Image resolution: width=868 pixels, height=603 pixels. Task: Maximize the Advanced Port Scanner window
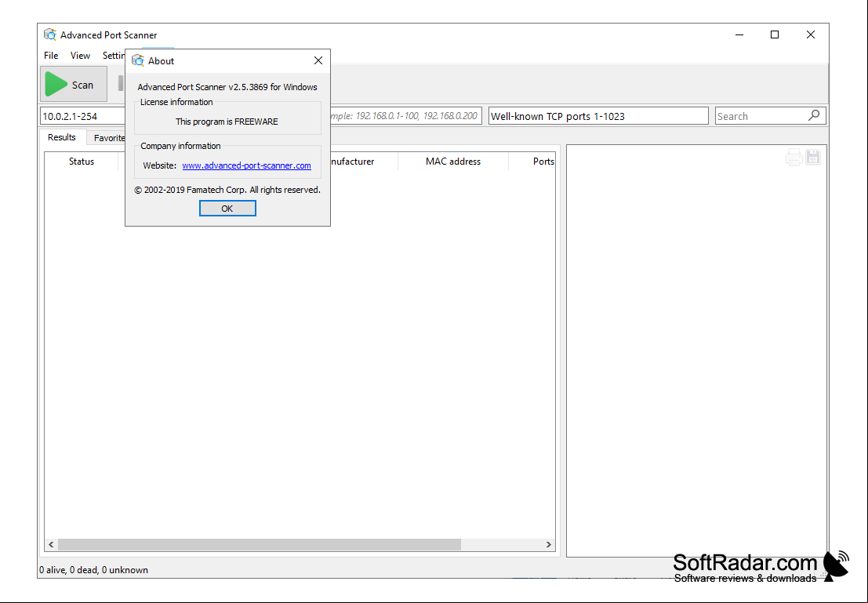tap(775, 35)
